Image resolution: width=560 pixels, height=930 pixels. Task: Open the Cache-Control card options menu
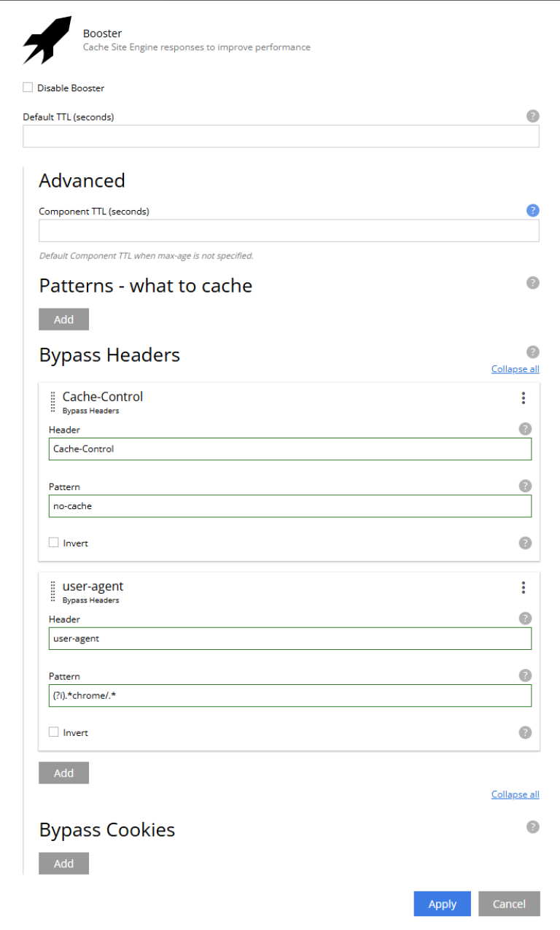click(x=523, y=398)
